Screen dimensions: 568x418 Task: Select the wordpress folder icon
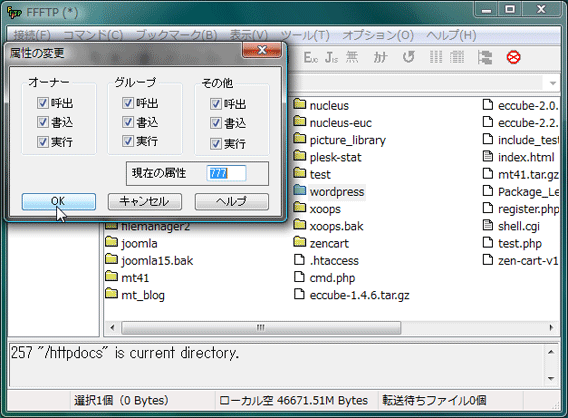(x=300, y=190)
